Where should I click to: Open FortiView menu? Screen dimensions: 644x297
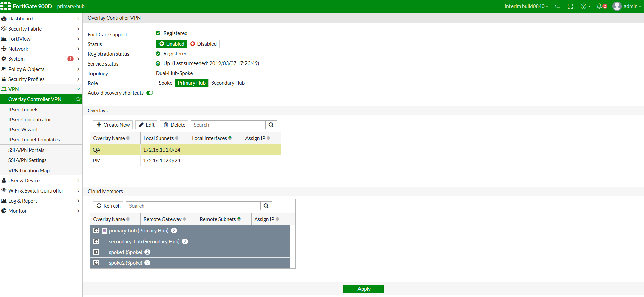click(x=41, y=39)
